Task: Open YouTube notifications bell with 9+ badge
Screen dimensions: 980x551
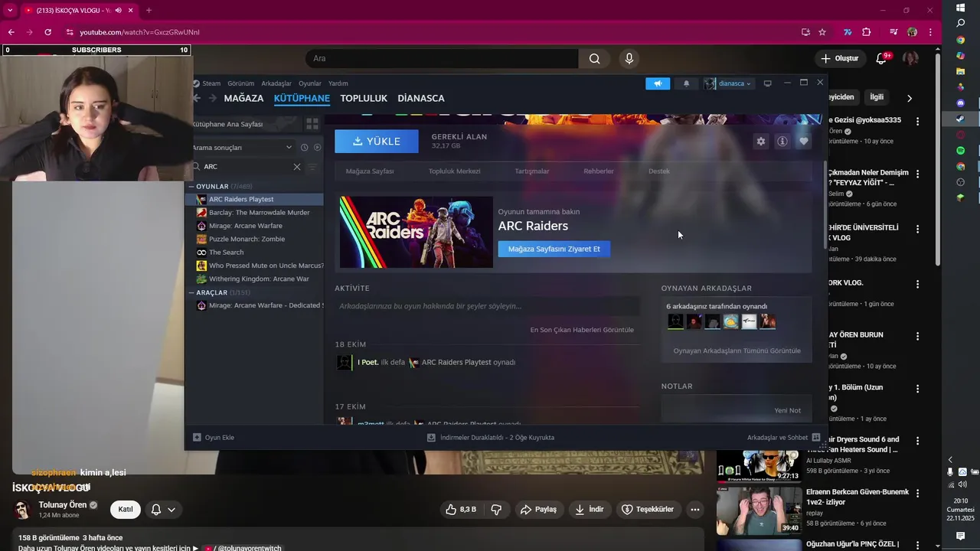Action: 881,58
